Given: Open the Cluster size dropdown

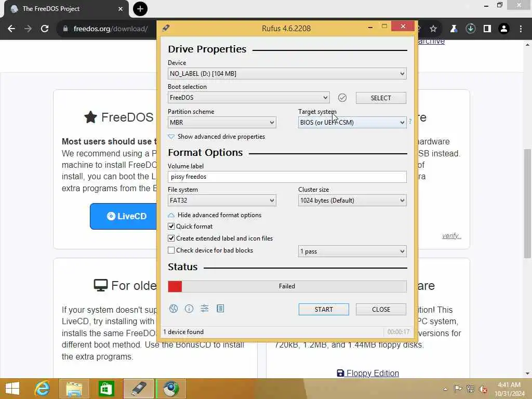Looking at the screenshot, I should pos(352,201).
